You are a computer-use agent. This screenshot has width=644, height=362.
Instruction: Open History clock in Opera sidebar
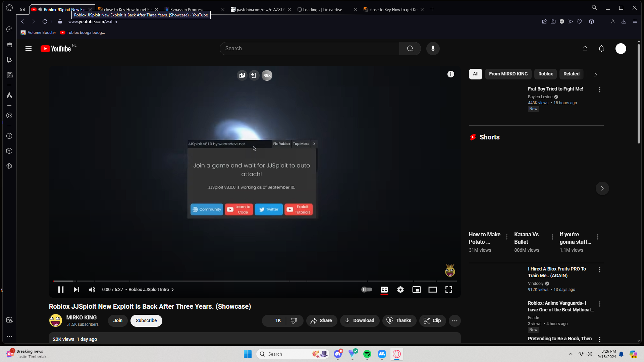[x=9, y=136]
